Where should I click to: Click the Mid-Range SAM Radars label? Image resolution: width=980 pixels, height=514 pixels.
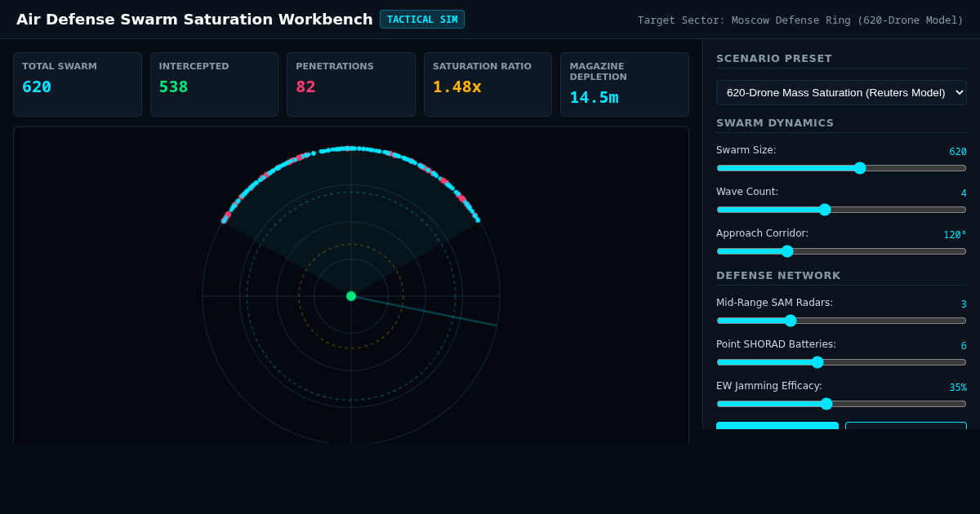click(774, 303)
